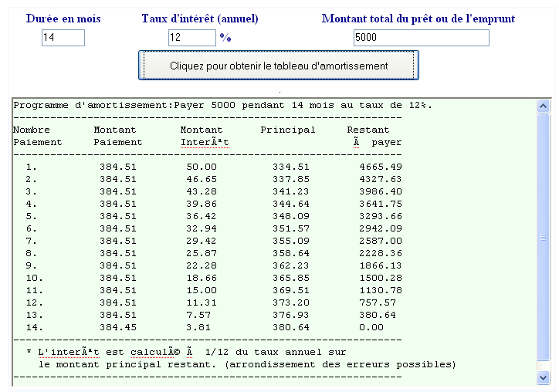Viewport: 559px width, 392px height.
Task: Click the remaining balance 2942.09
Action: tap(381, 228)
